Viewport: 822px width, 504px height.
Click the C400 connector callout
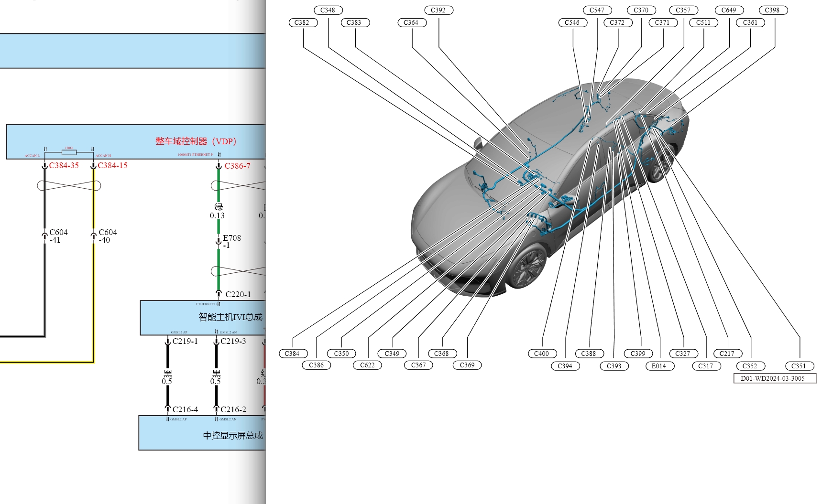tap(542, 354)
